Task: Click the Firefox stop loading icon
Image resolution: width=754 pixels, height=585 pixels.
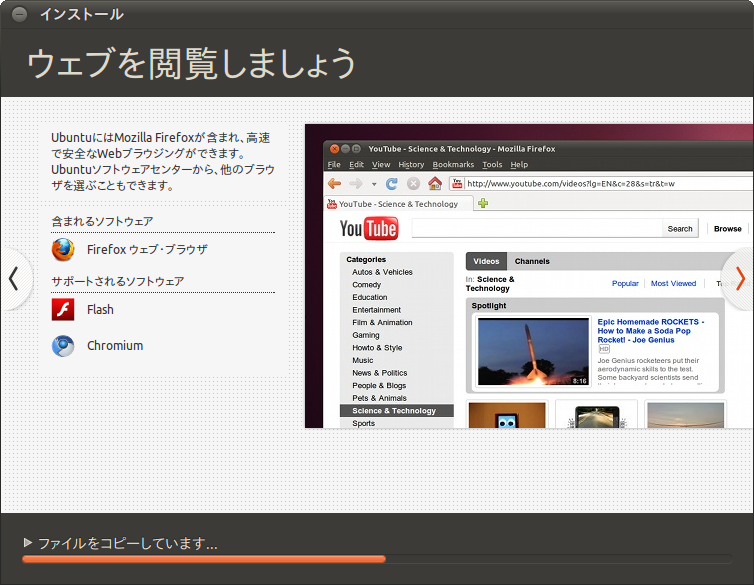Action: tap(413, 183)
